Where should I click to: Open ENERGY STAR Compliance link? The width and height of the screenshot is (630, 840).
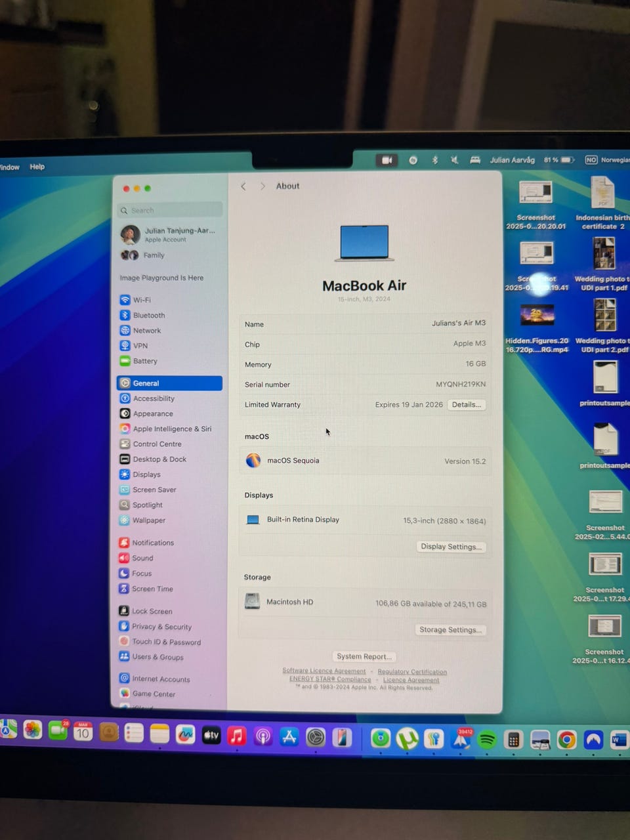point(330,679)
